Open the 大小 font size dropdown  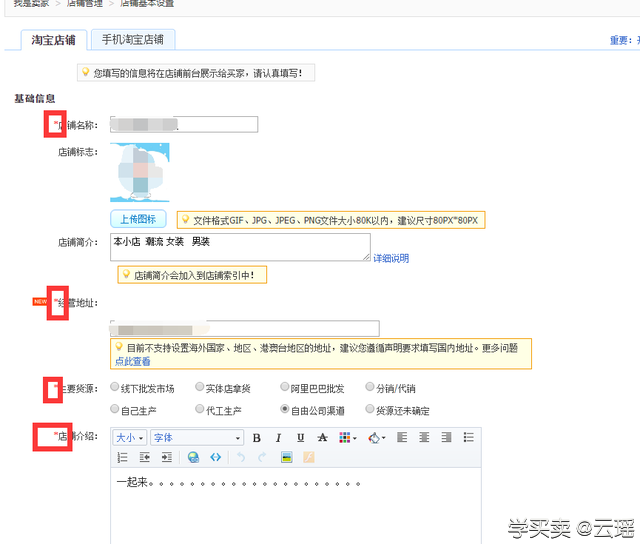(130, 438)
